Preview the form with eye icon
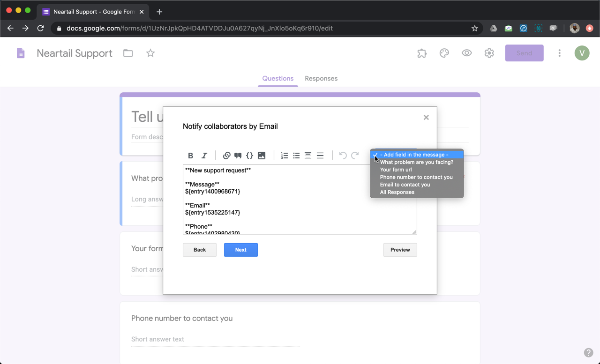The image size is (600, 364). (467, 53)
